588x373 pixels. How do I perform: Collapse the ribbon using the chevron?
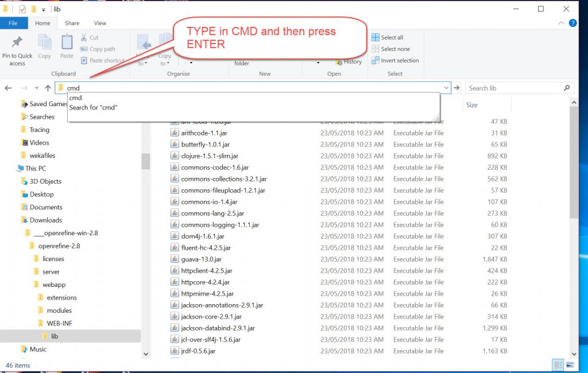coord(562,23)
